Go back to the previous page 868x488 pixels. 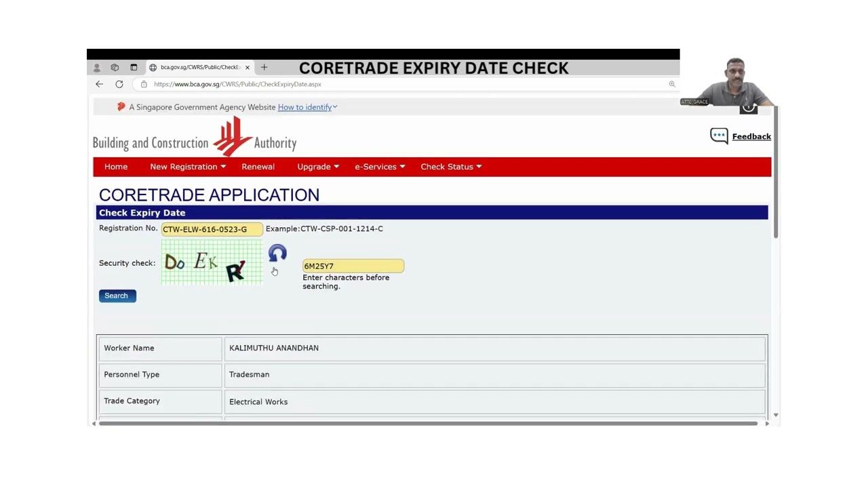[x=99, y=84]
